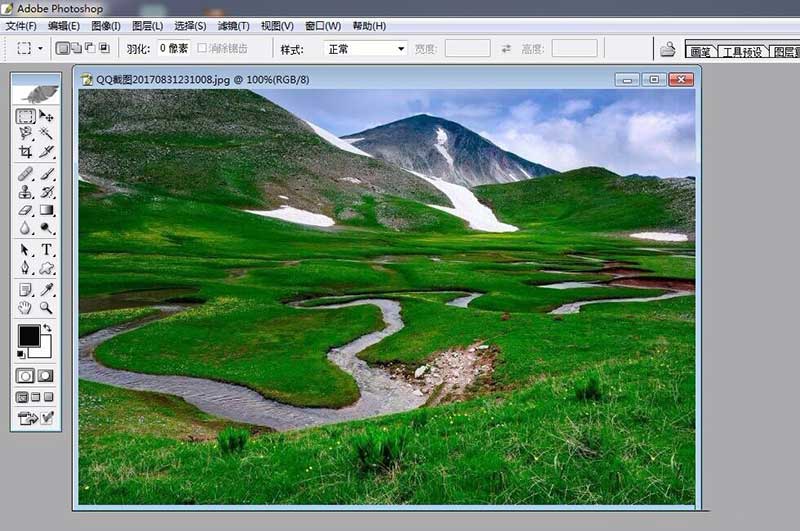The image size is (800, 531).
Task: Open the 滤镜(T) menu
Action: click(233, 25)
